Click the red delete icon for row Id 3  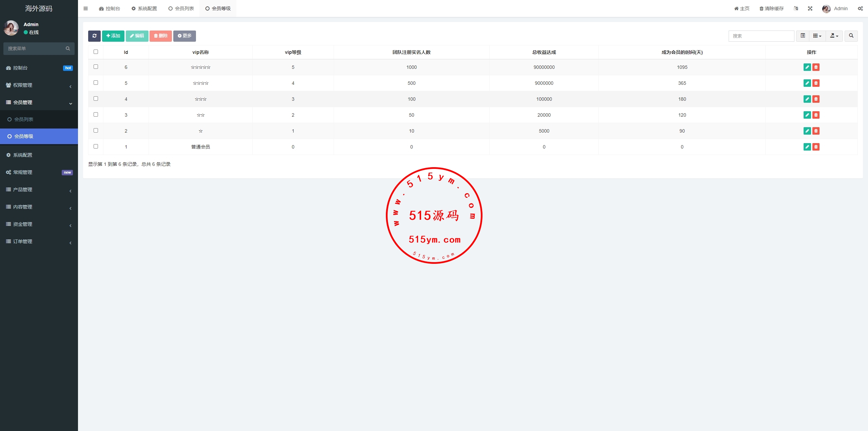816,115
